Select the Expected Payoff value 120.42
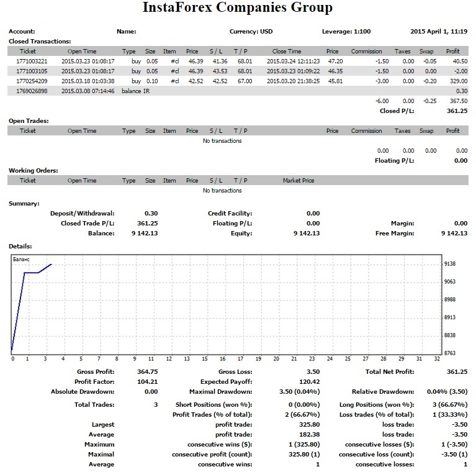The width and height of the screenshot is (476, 472). (309, 382)
